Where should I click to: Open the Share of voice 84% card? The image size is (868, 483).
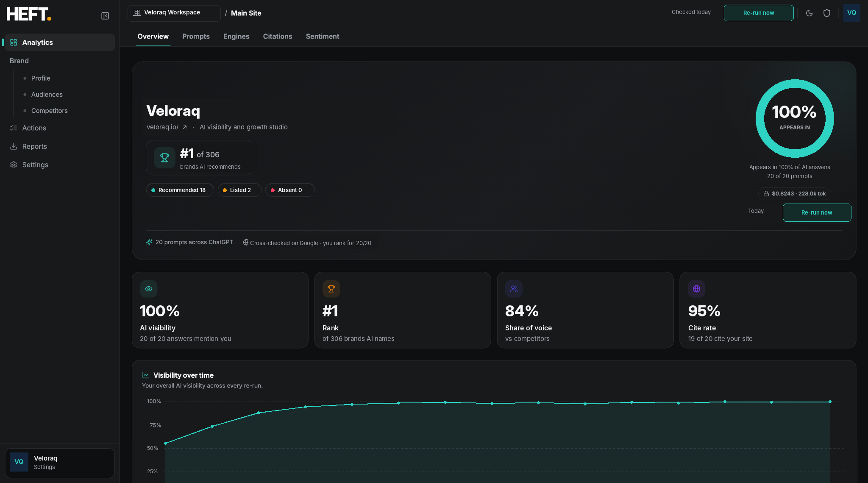[585, 310]
